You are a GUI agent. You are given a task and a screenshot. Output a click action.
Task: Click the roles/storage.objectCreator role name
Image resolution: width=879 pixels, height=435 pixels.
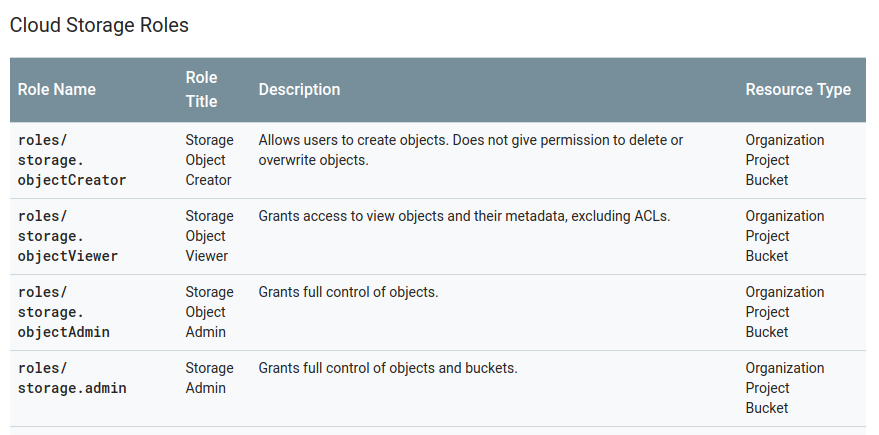(72, 160)
